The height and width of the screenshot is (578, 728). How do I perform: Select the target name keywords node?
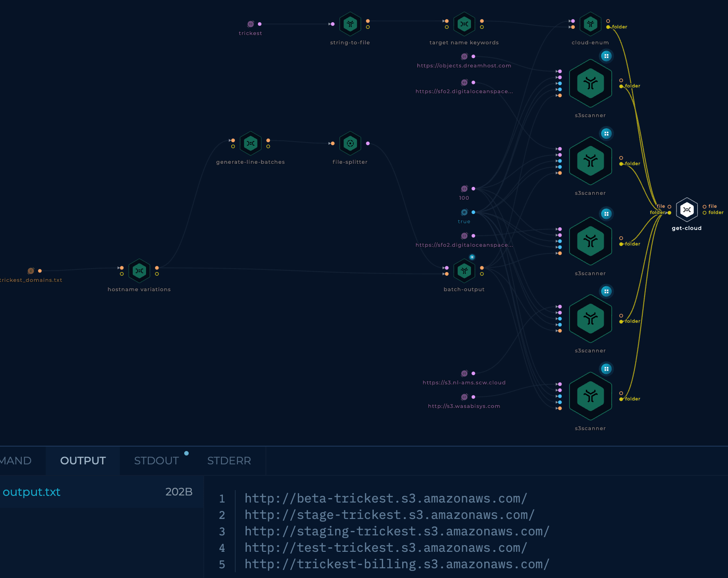click(464, 24)
